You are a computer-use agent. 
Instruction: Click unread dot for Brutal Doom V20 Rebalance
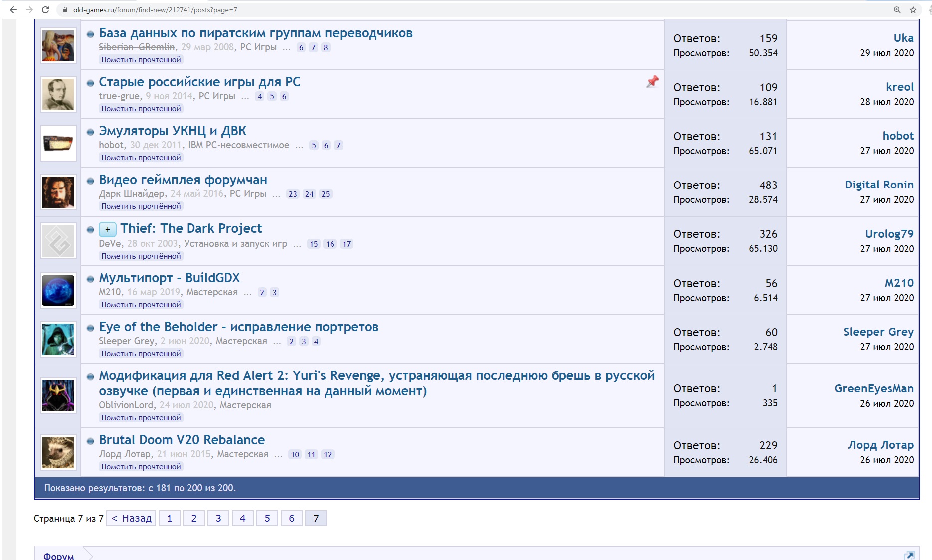point(90,441)
